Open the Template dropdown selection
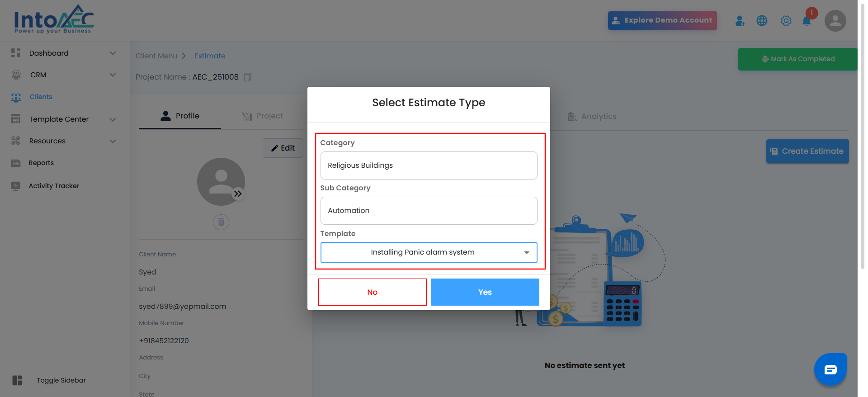Screen dimensions: 868x397 [x=429, y=252]
